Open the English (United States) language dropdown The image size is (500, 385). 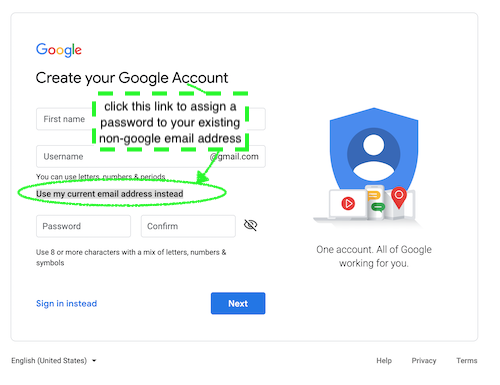pyautogui.click(x=54, y=361)
